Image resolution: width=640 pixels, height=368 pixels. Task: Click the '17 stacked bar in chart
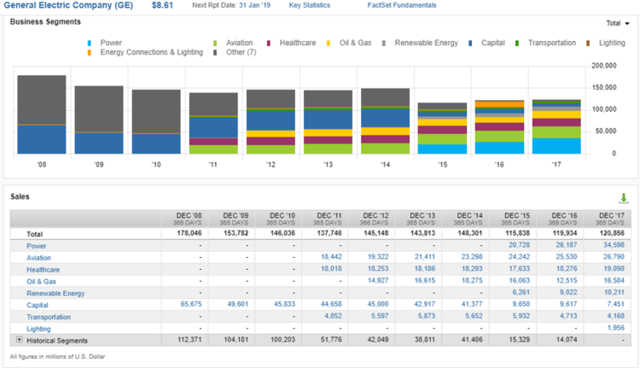pos(556,126)
